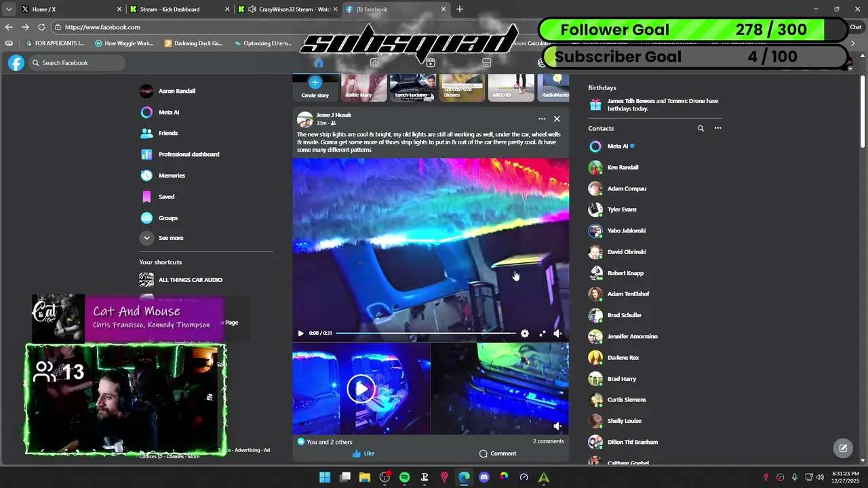Click the Search Facebook field

pos(77,63)
